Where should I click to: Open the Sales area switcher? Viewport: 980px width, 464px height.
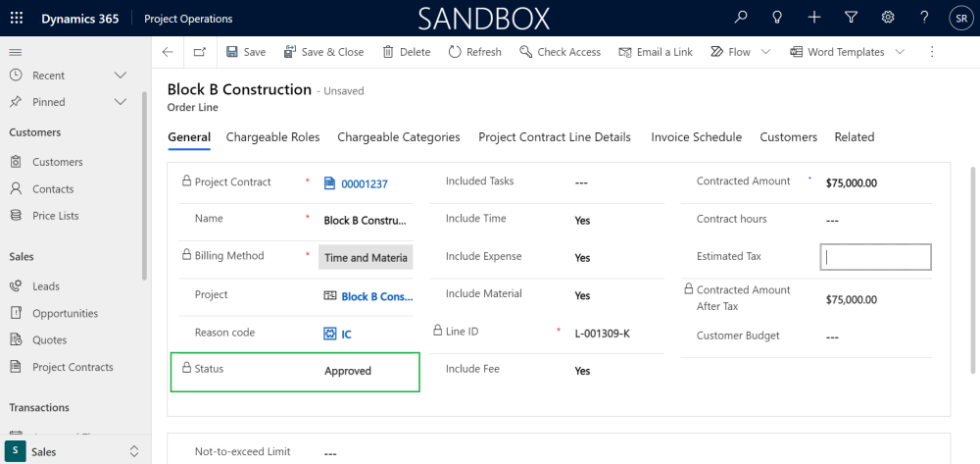(75, 451)
